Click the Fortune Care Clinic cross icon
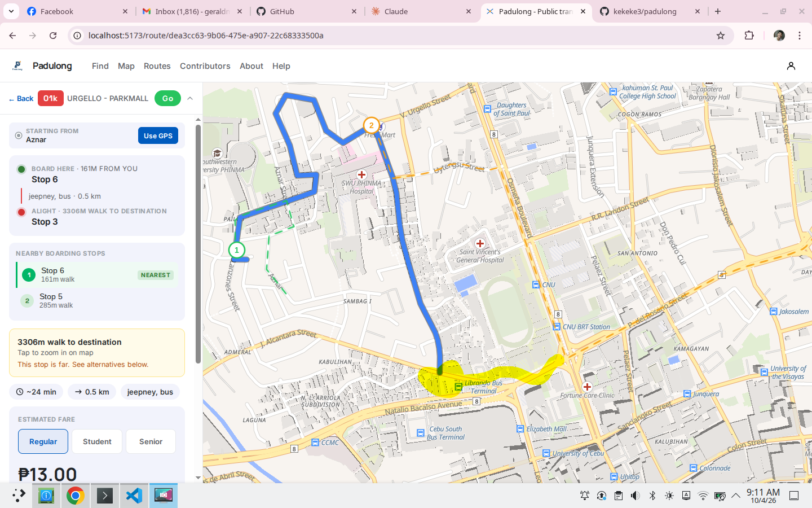The image size is (812, 508). 587,387
